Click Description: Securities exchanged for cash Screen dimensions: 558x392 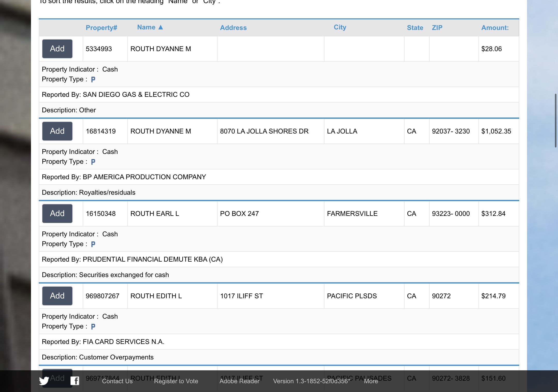[x=279, y=275]
